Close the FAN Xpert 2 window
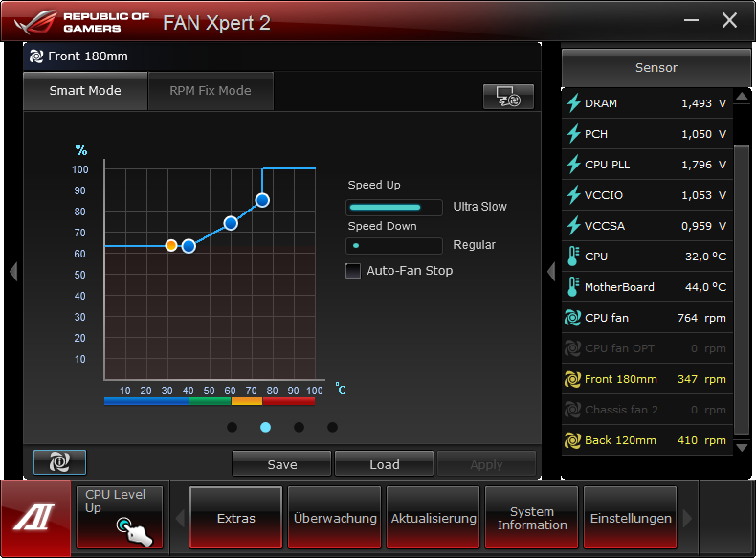Screen dimensions: 756x558 (x=729, y=20)
